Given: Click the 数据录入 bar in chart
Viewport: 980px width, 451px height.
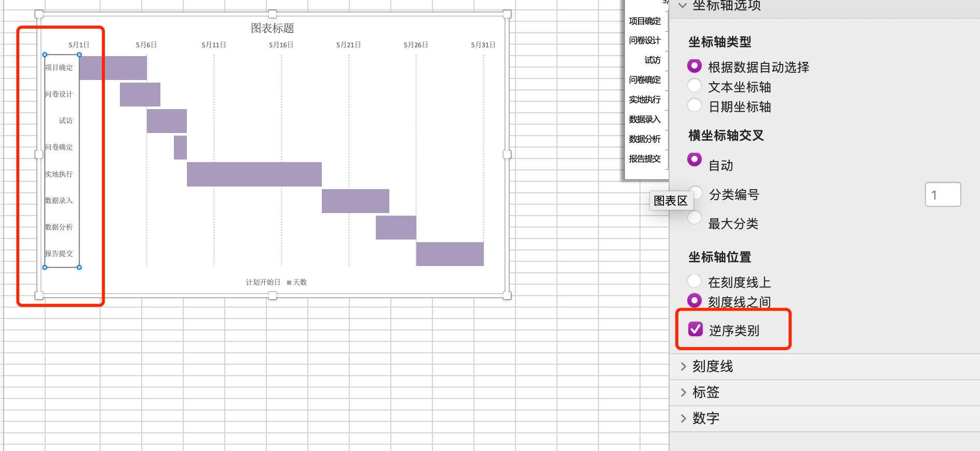Looking at the screenshot, I should (x=356, y=201).
